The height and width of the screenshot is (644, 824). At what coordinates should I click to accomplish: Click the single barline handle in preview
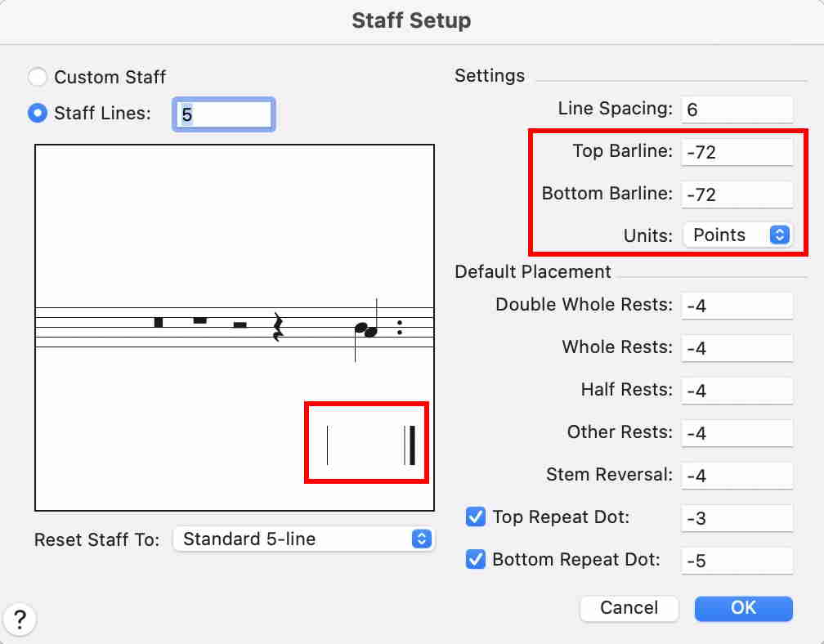(x=327, y=445)
